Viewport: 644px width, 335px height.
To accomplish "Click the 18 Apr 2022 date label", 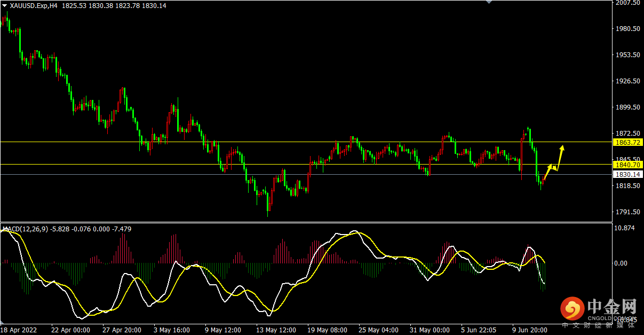I will (20, 330).
